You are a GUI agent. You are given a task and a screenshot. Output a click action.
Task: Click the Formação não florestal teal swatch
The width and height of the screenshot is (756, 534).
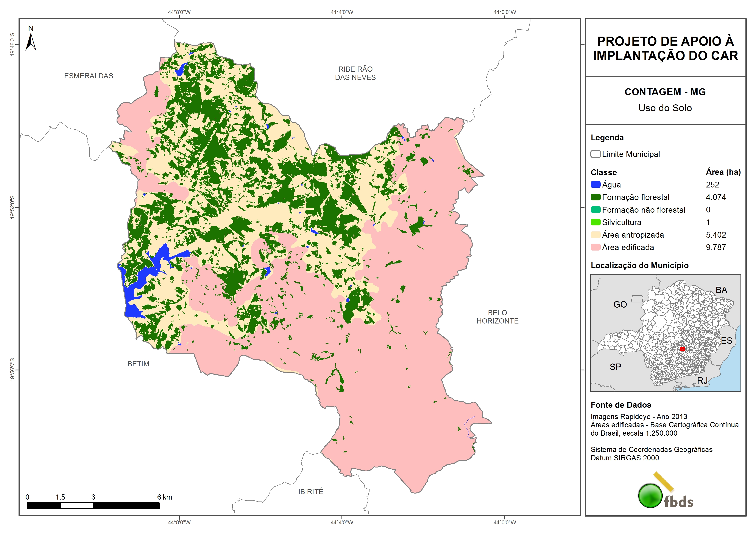[595, 210]
